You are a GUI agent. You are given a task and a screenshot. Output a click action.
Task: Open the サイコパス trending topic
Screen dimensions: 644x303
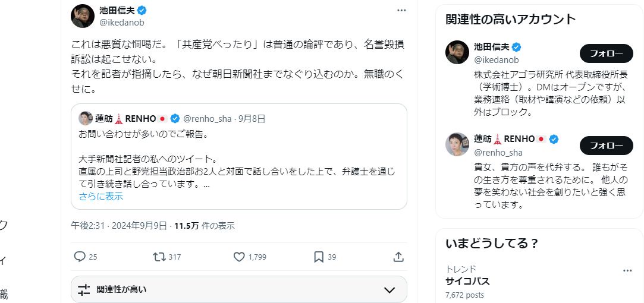(467, 281)
